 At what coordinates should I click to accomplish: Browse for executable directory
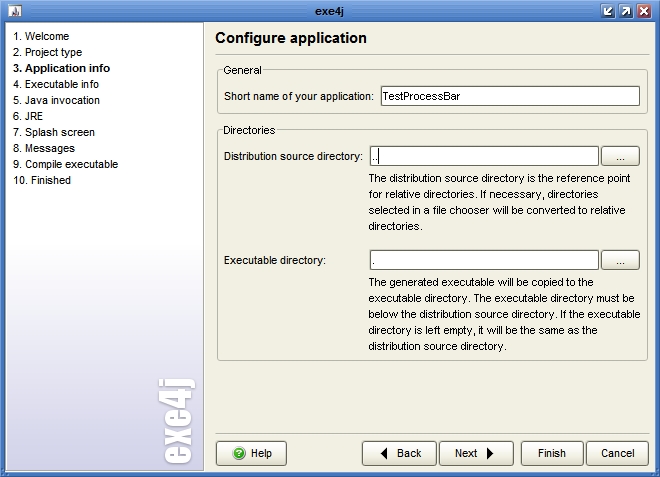[620, 260]
